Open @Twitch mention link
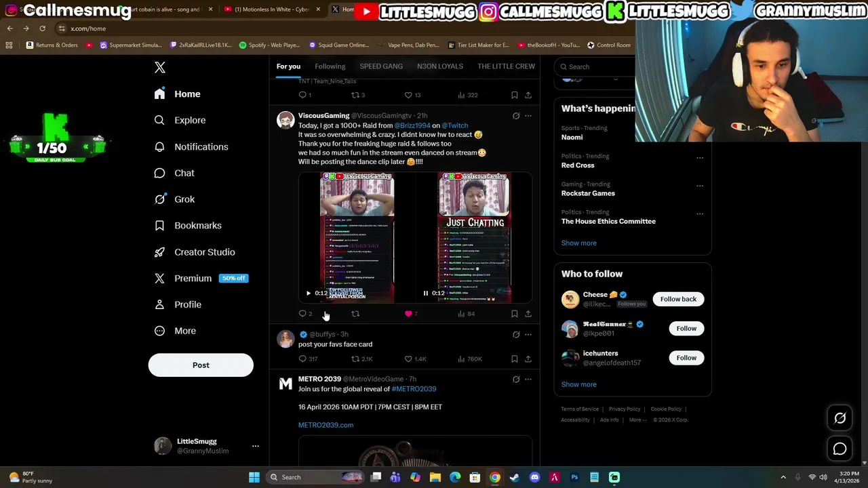 point(455,125)
